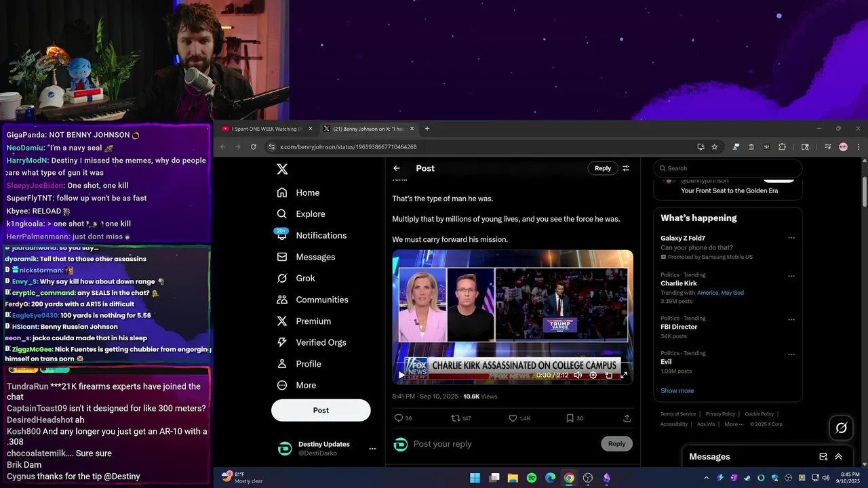
Task: Click the x.com URL address bar
Action: pyautogui.click(x=348, y=147)
